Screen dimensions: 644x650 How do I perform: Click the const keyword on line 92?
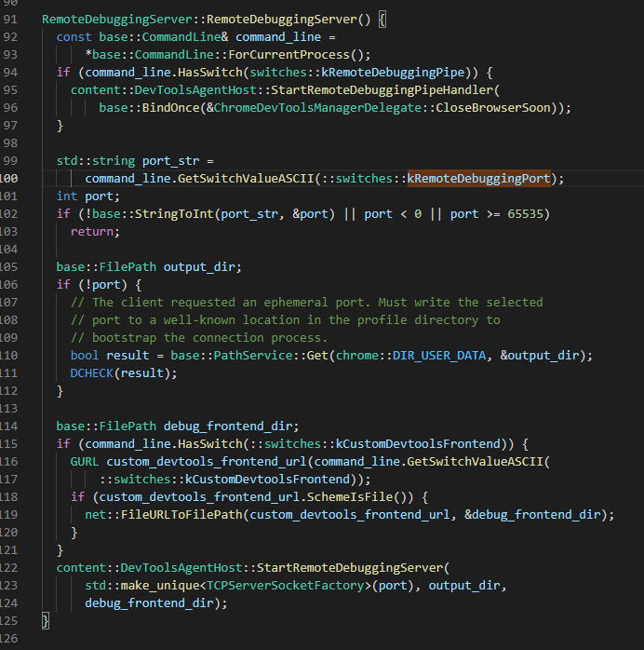pos(74,37)
